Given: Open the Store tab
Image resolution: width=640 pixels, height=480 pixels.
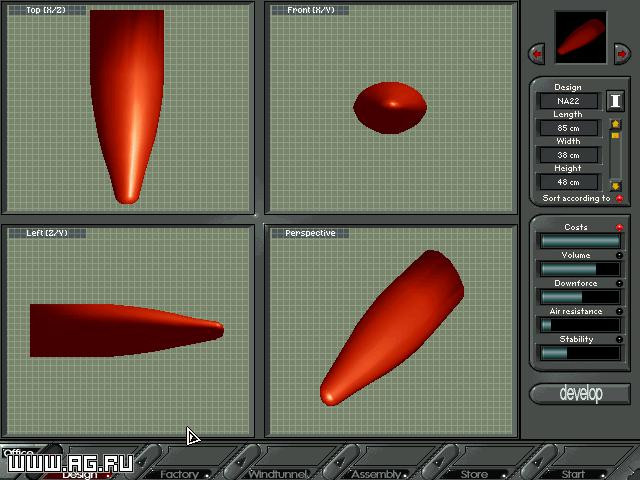Looking at the screenshot, I should [x=474, y=474].
